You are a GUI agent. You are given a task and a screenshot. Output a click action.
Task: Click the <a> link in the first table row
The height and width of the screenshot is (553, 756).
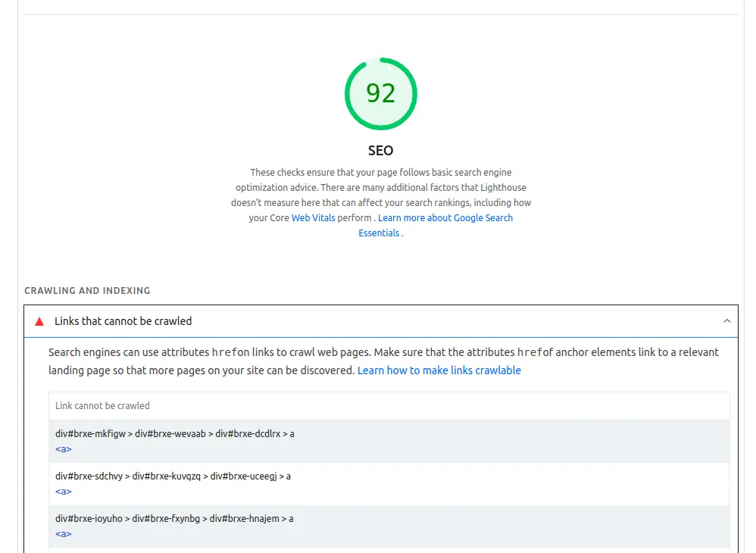pyautogui.click(x=63, y=448)
